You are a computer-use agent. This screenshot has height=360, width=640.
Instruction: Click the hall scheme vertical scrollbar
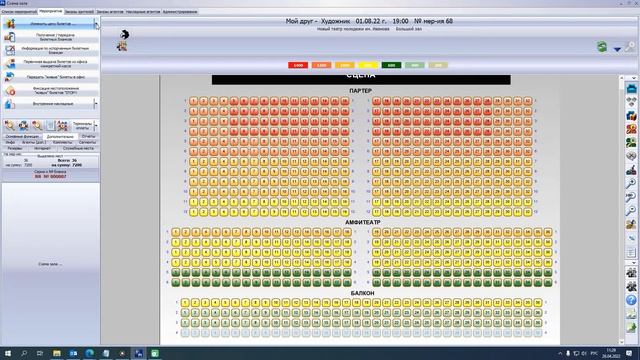tap(622, 210)
